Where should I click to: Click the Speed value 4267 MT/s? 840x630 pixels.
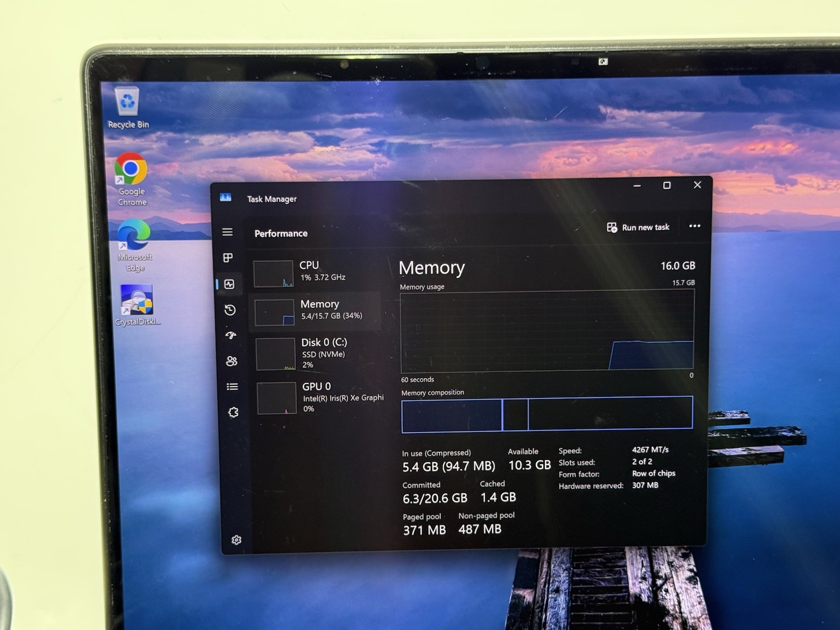[x=650, y=449]
